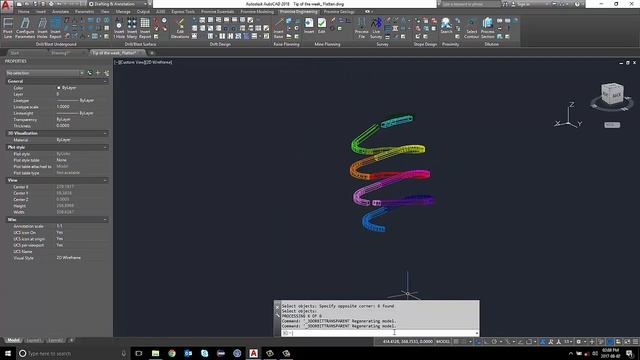Click the quick select icon in Properties

coord(106,73)
